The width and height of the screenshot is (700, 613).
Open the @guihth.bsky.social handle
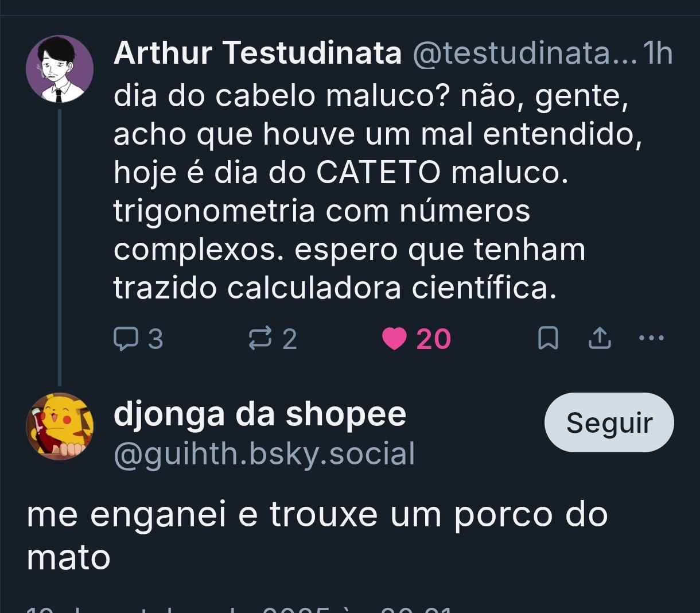265,454
